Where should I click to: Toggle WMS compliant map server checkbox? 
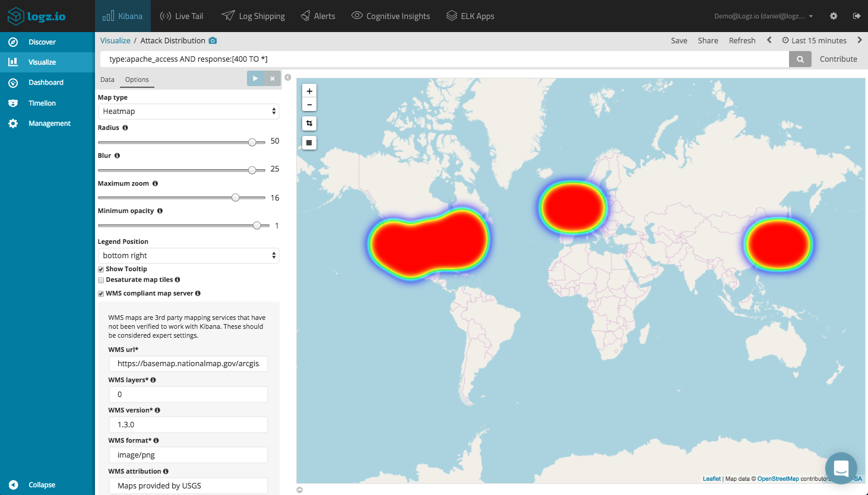pos(101,294)
